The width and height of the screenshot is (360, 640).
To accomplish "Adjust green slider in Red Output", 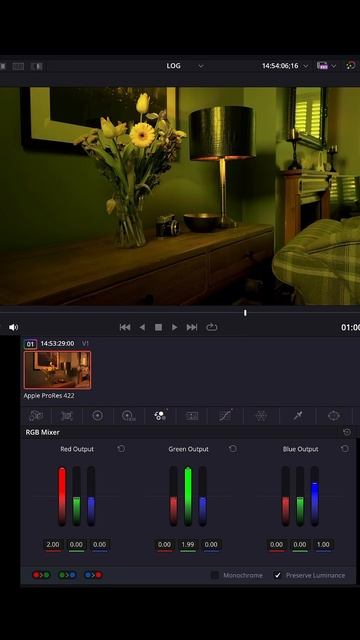I will click(x=76, y=496).
